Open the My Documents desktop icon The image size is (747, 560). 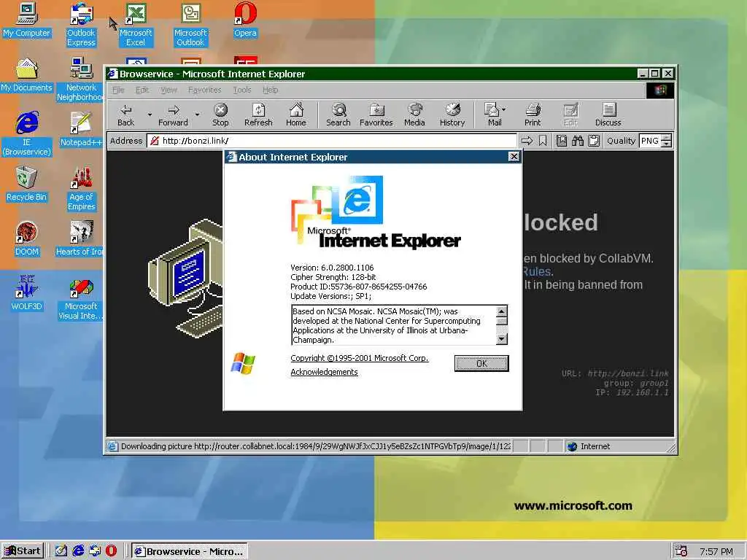click(26, 75)
